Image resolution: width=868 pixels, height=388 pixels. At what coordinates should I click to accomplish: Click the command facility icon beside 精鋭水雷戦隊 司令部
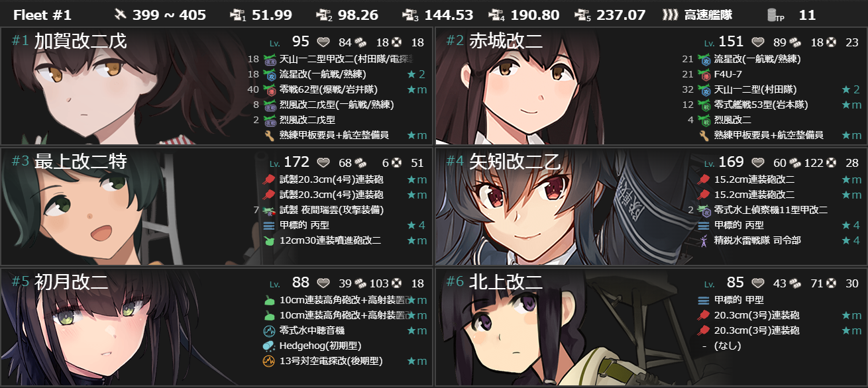[x=704, y=240]
